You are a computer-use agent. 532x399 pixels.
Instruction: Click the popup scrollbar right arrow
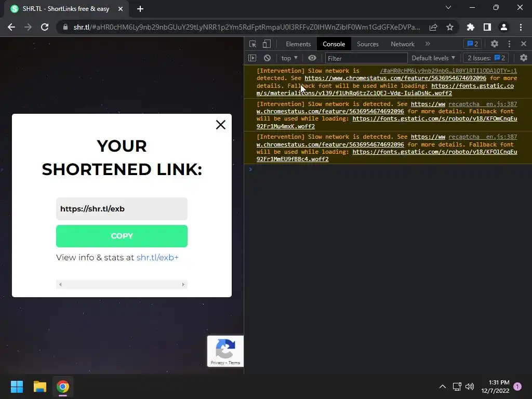tap(183, 284)
